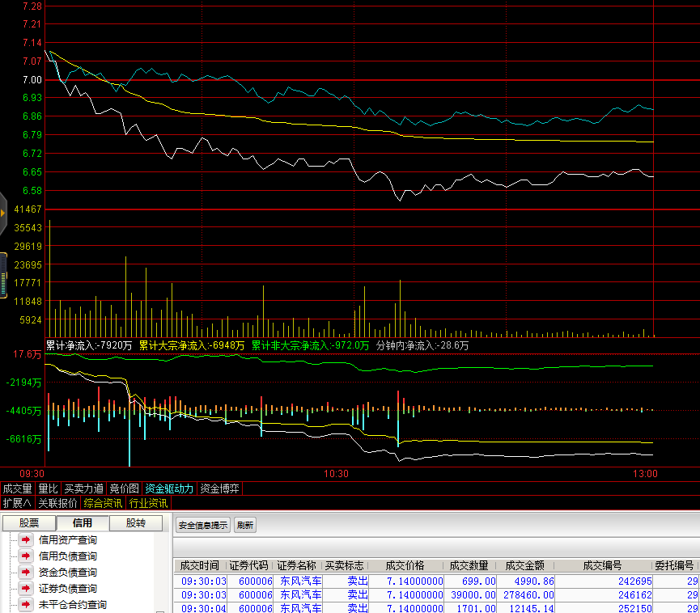
Task: Click the red arrow icon beside 未平仓合约查询
Action: point(26,604)
